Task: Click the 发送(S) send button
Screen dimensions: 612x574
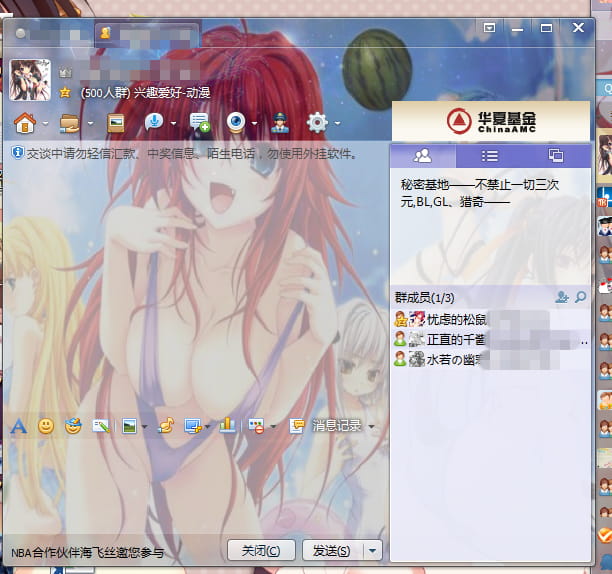Action: tap(331, 551)
